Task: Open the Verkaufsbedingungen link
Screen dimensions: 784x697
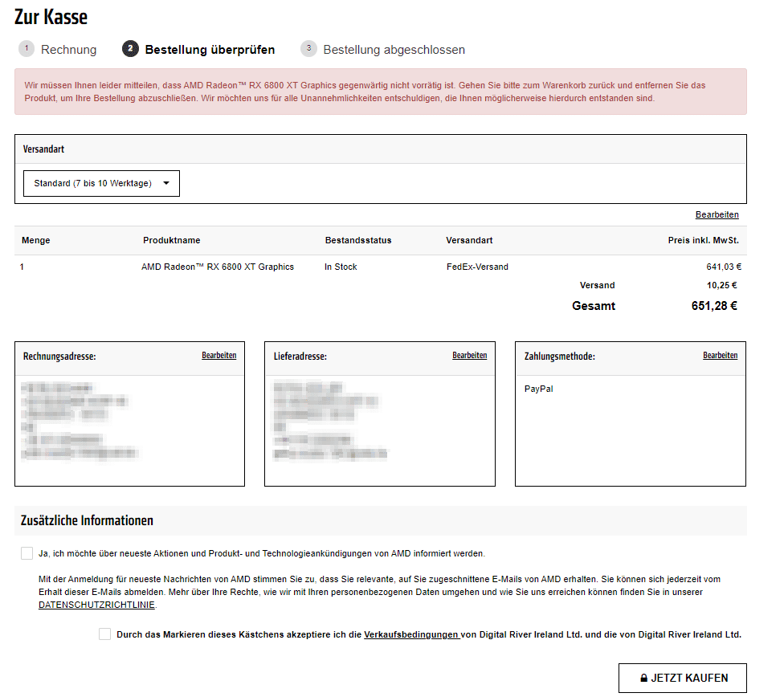Action: [411, 634]
